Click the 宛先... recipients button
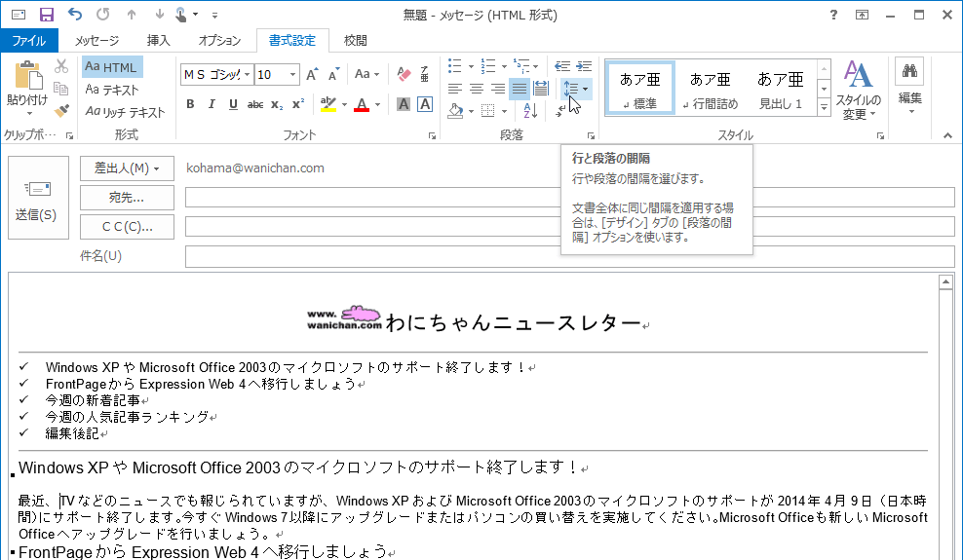963x560 pixels. click(127, 198)
